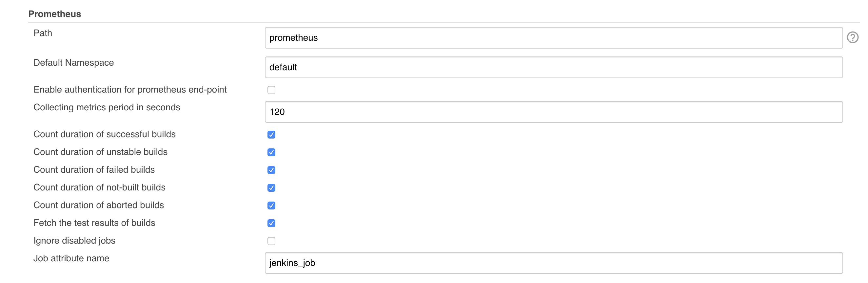This screenshot has width=868, height=283.
Task: Click the Collecting metrics period in seconds label
Action: 107,107
